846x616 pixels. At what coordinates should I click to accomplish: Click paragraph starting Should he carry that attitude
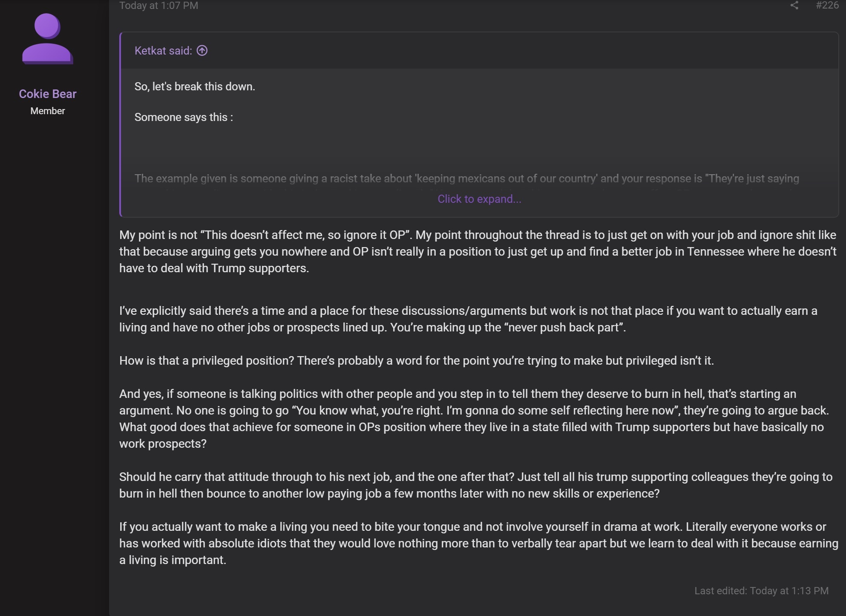point(475,485)
